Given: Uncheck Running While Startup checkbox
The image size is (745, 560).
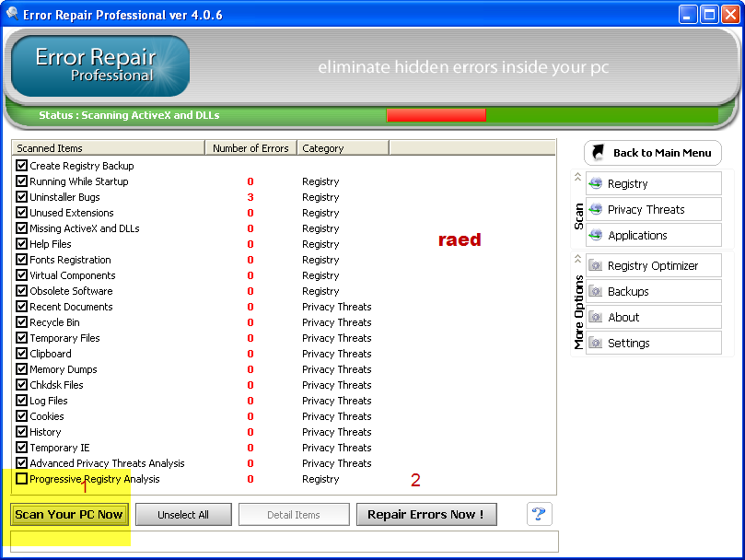Looking at the screenshot, I should 21,181.
